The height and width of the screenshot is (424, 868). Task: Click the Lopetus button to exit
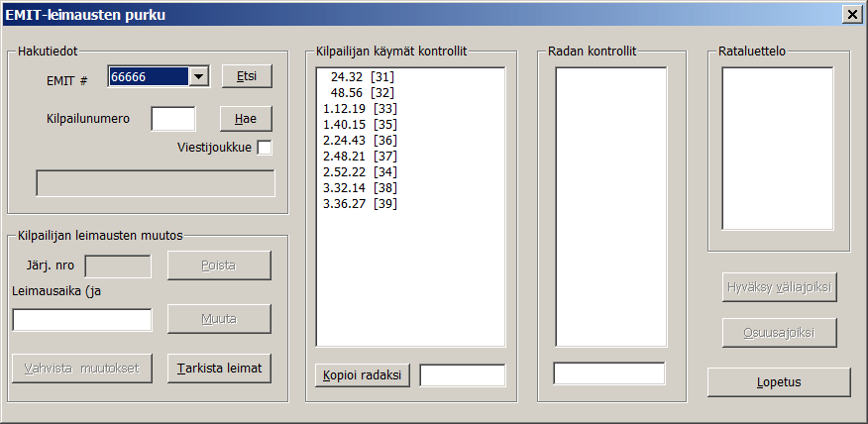779,381
